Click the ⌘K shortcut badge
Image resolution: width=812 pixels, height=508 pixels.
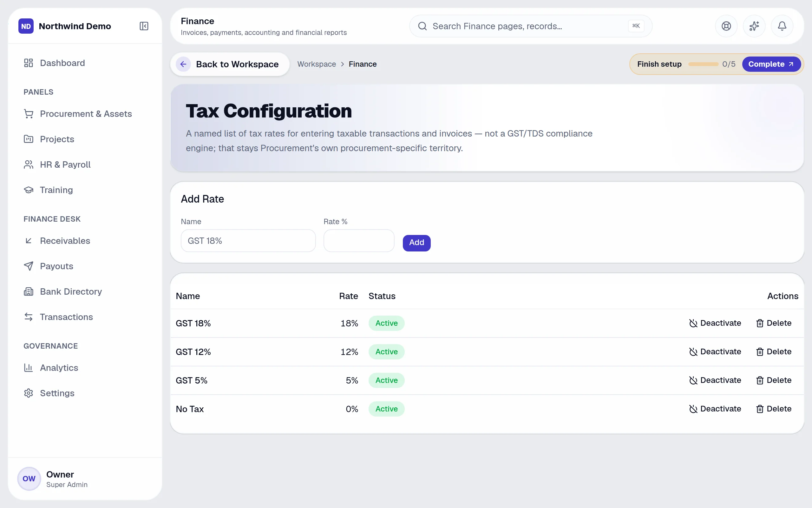(x=636, y=26)
